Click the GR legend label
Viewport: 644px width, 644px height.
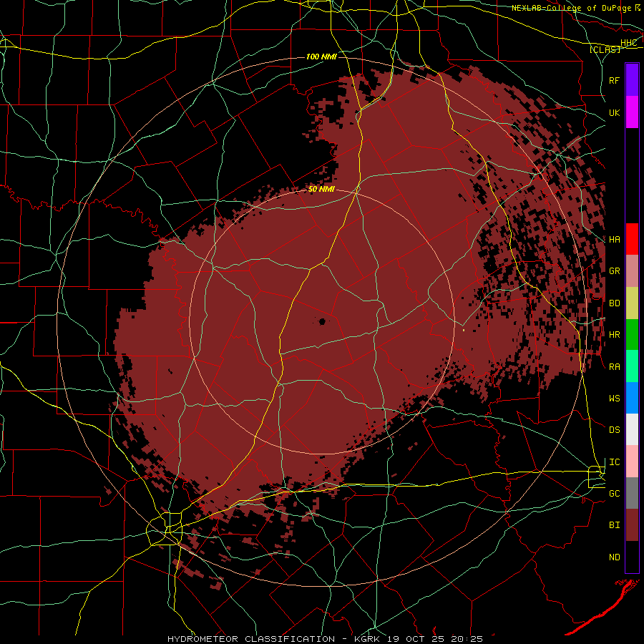coord(615,271)
